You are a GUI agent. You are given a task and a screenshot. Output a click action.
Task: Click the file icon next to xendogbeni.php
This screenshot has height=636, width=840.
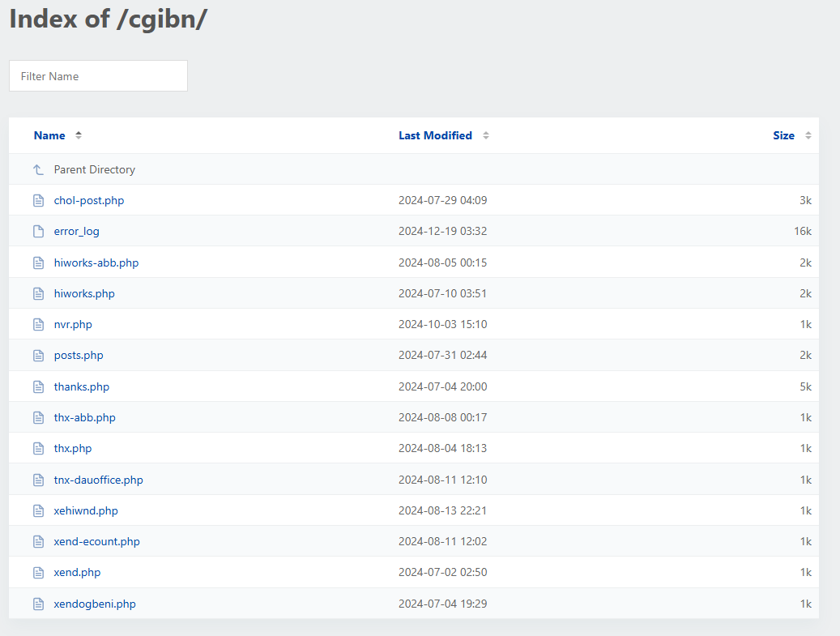pos(38,604)
